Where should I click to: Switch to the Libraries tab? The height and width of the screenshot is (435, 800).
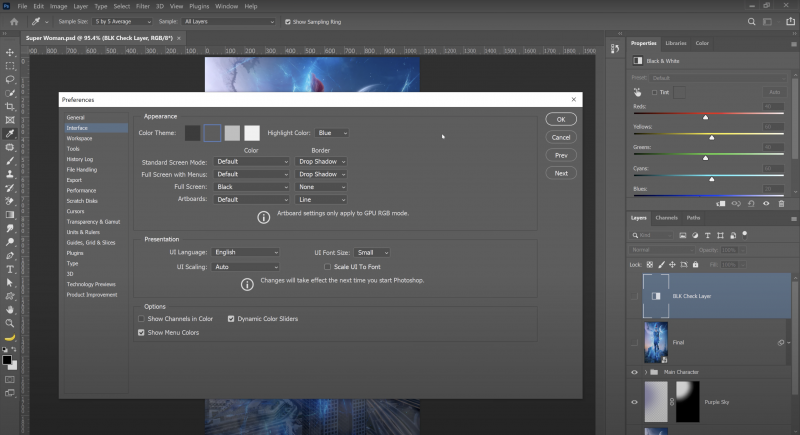coord(676,43)
